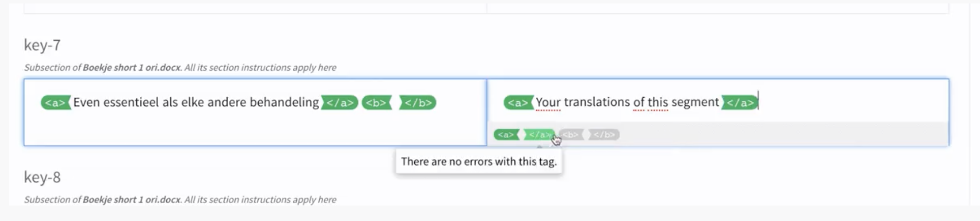Click the underlined word 'Your' in the translation
980x221 pixels.
pyautogui.click(x=548, y=102)
